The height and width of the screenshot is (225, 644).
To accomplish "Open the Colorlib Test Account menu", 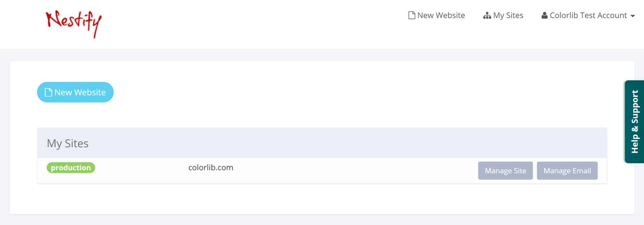I will [x=588, y=16].
